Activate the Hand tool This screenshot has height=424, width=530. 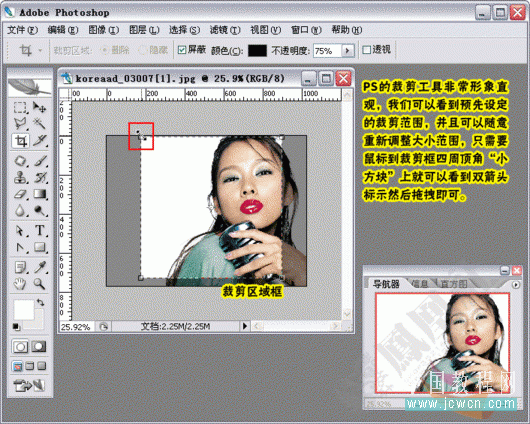(x=20, y=283)
